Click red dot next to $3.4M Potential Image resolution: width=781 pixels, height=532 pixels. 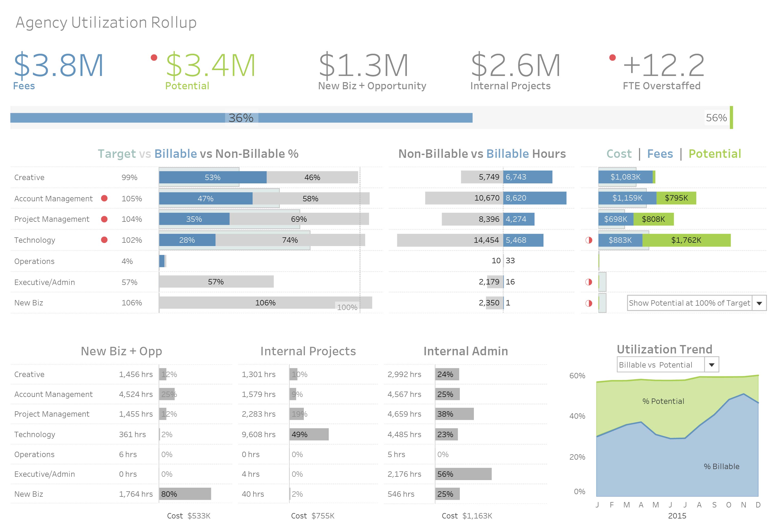click(154, 58)
